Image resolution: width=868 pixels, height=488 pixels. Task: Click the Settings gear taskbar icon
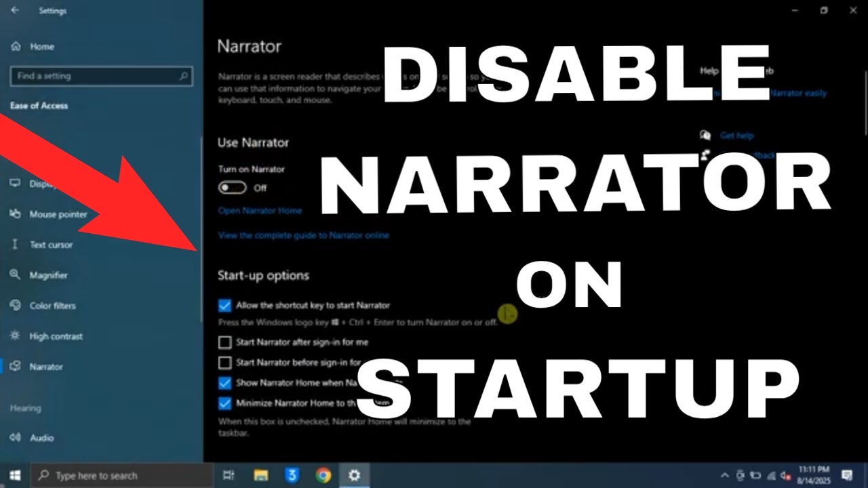354,475
